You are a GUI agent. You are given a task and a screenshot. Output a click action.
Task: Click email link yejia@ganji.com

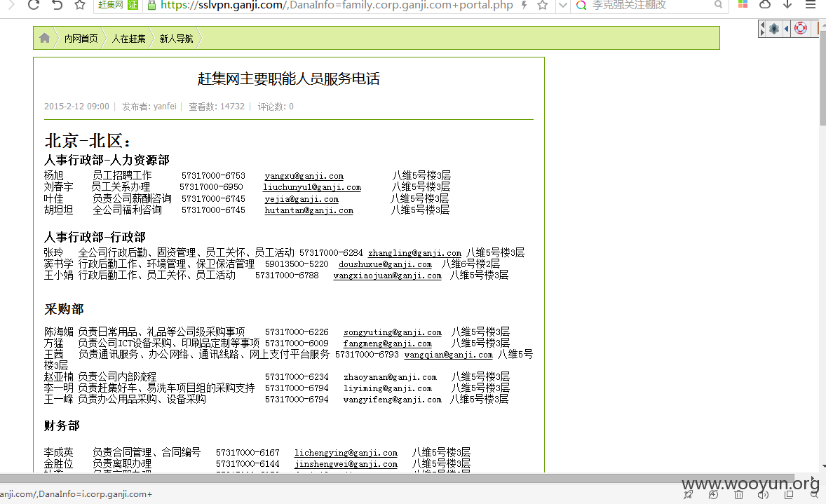pos(302,199)
